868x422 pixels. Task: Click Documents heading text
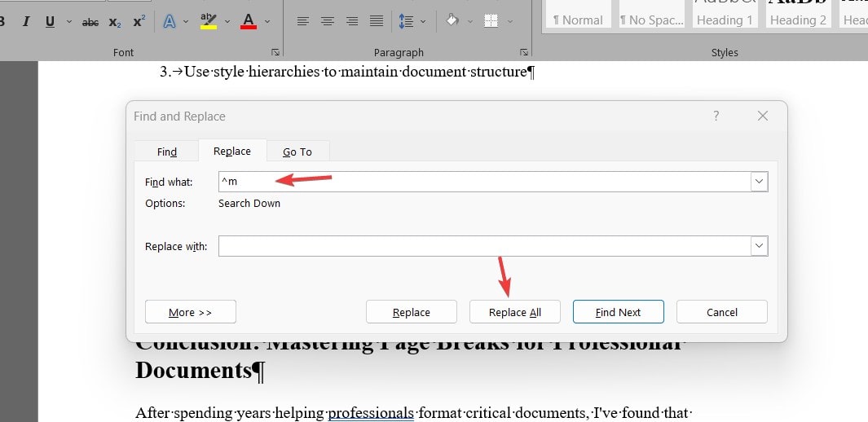pyautogui.click(x=200, y=371)
